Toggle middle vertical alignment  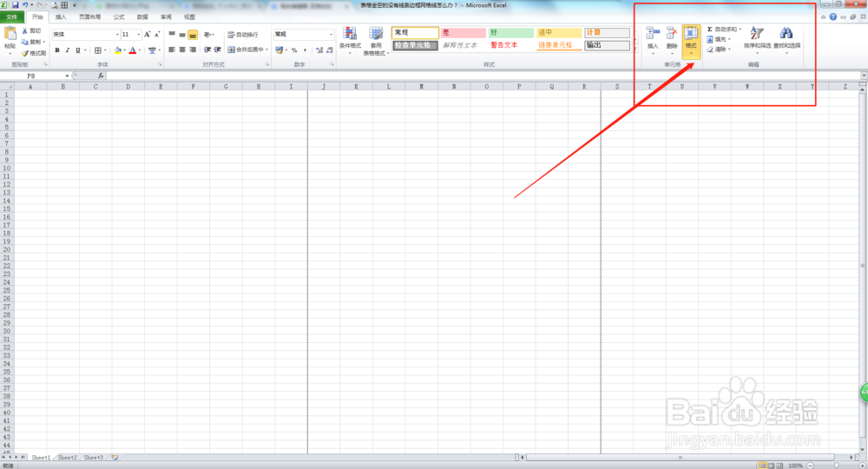tap(182, 35)
